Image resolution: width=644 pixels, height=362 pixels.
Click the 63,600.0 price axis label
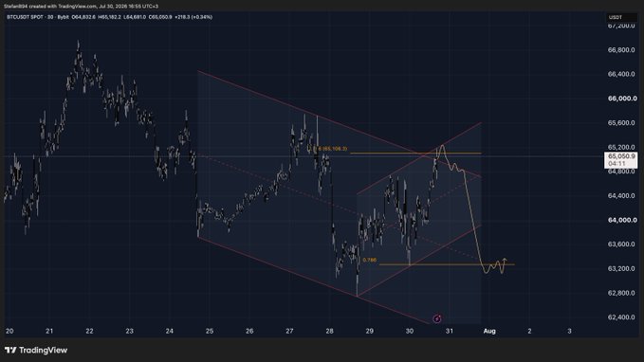coord(621,244)
